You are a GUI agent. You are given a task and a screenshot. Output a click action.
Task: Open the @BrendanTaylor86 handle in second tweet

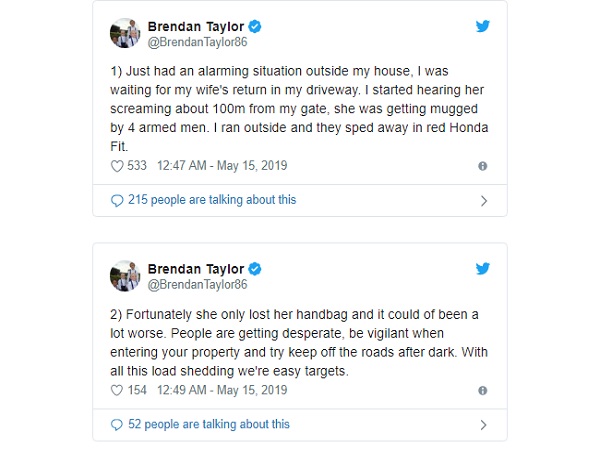tap(197, 285)
